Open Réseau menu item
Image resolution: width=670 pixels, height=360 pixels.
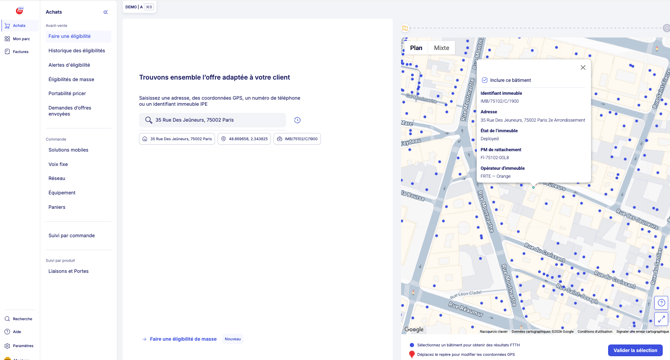pyautogui.click(x=57, y=178)
